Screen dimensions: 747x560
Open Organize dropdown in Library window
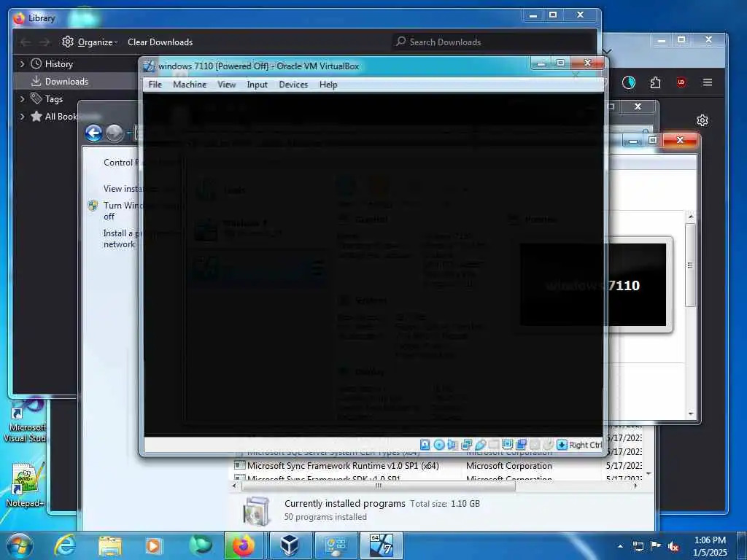[90, 42]
